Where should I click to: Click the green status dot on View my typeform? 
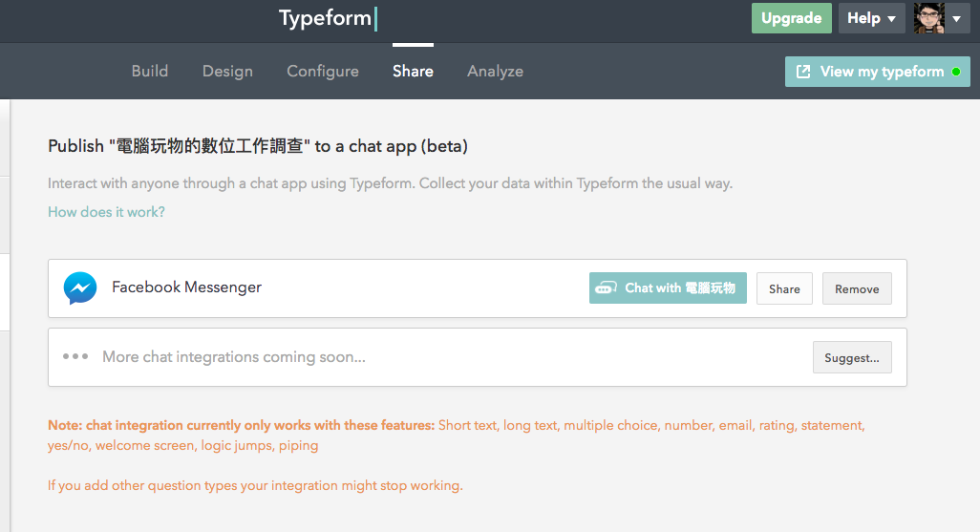956,72
